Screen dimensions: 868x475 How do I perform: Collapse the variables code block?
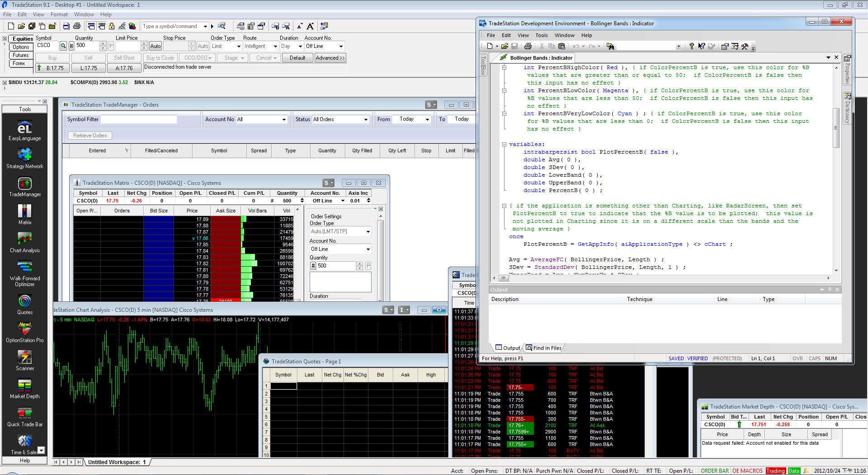[504, 145]
